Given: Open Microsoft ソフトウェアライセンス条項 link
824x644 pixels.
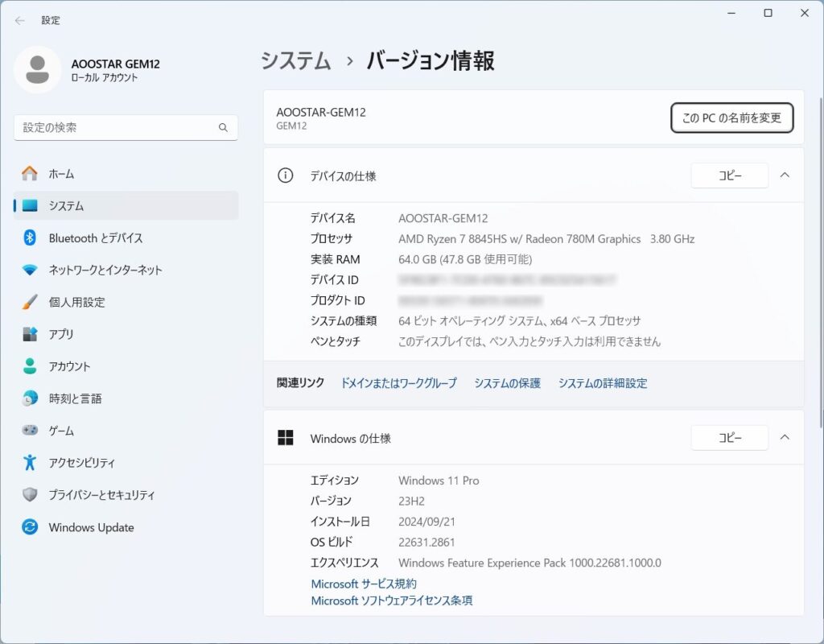Looking at the screenshot, I should (x=392, y=601).
